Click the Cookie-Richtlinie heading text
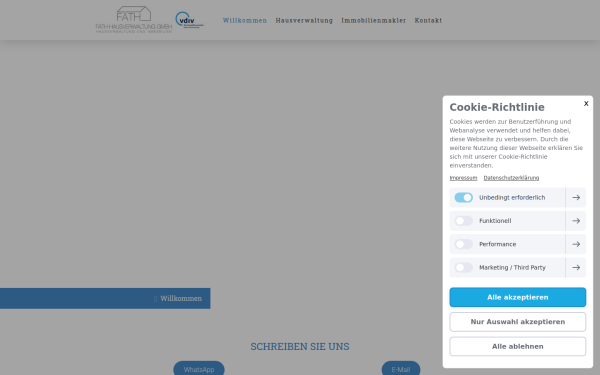 [x=497, y=107]
